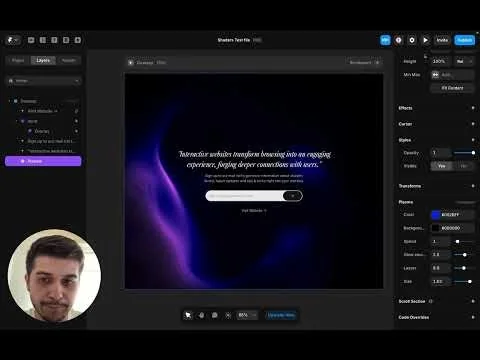The width and height of the screenshot is (480, 360).
Task: Click the Upgrade Now button
Action: [x=281, y=315]
